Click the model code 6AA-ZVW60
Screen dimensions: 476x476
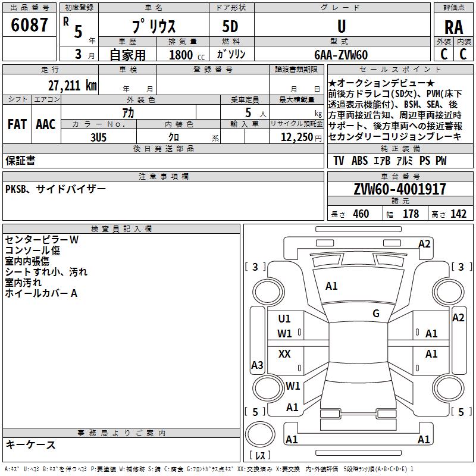point(341,55)
